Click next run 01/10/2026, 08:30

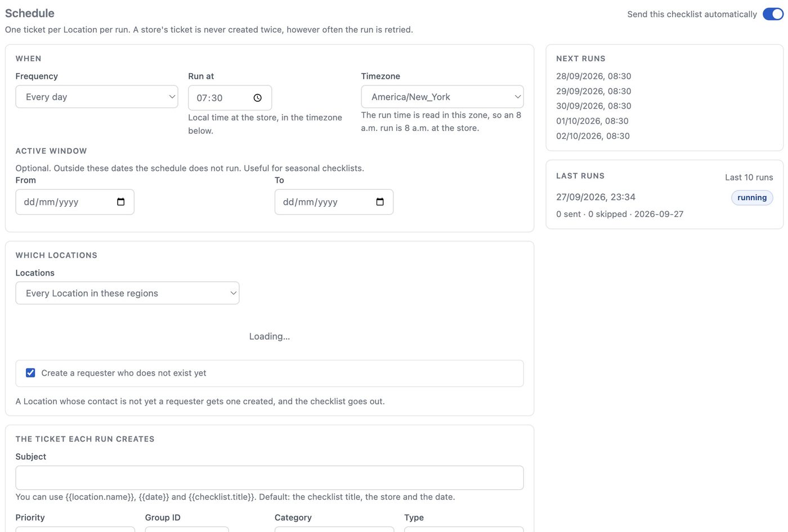click(x=592, y=121)
